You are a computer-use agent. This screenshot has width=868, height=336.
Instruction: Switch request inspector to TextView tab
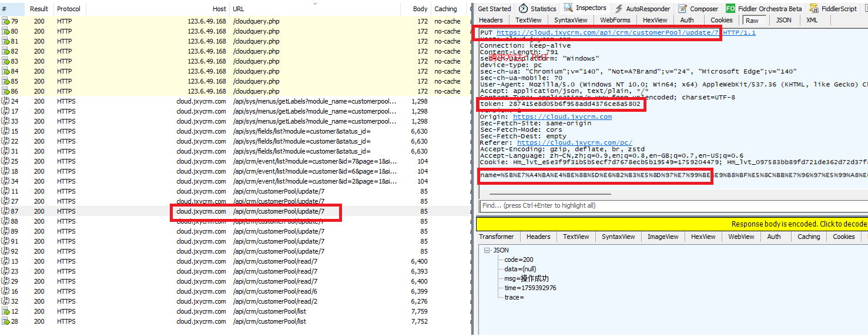(528, 20)
